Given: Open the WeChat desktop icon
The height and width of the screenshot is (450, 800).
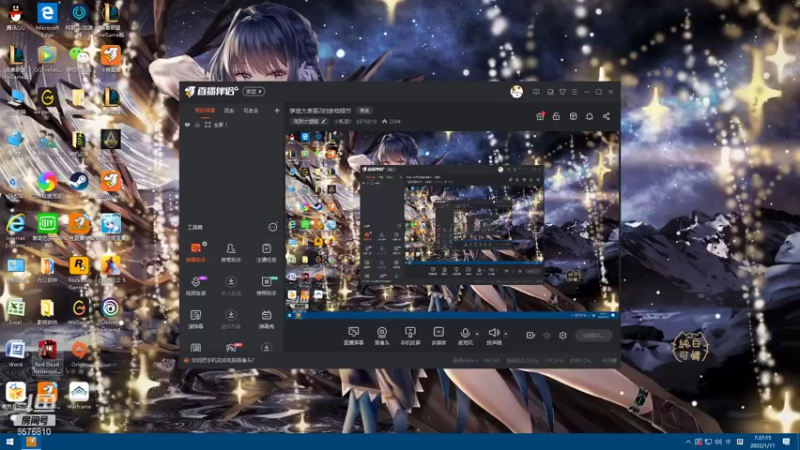Looking at the screenshot, I should tap(79, 61).
